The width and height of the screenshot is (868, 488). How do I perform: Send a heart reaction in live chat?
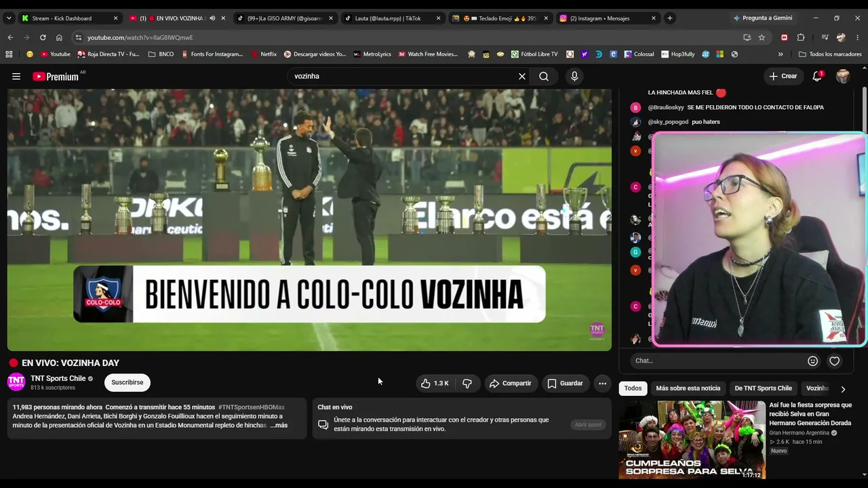(835, 361)
